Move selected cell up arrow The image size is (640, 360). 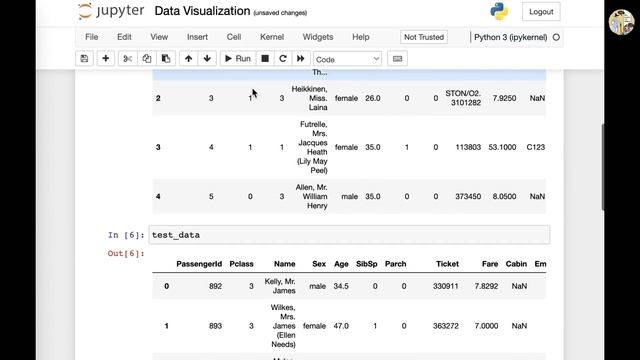click(188, 59)
